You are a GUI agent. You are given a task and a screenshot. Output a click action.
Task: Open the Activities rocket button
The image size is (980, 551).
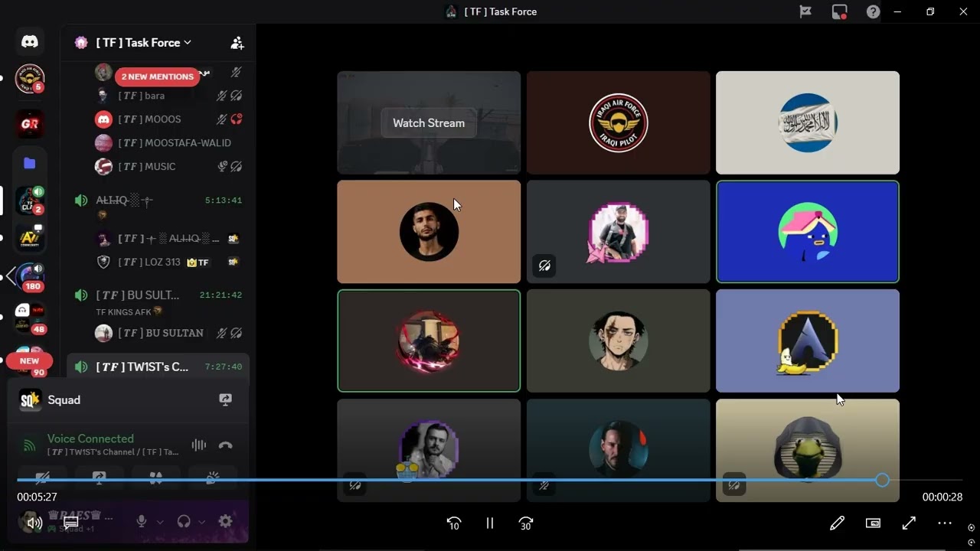pos(155,478)
